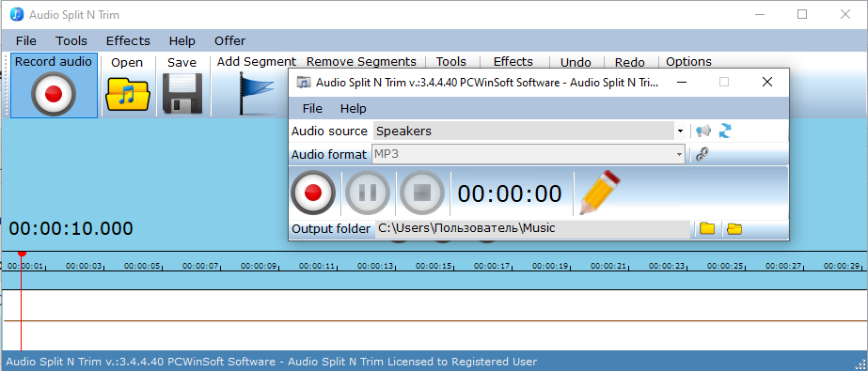The width and height of the screenshot is (868, 371).
Task: Refresh audio sources with the blue arrows icon
Action: point(725,131)
